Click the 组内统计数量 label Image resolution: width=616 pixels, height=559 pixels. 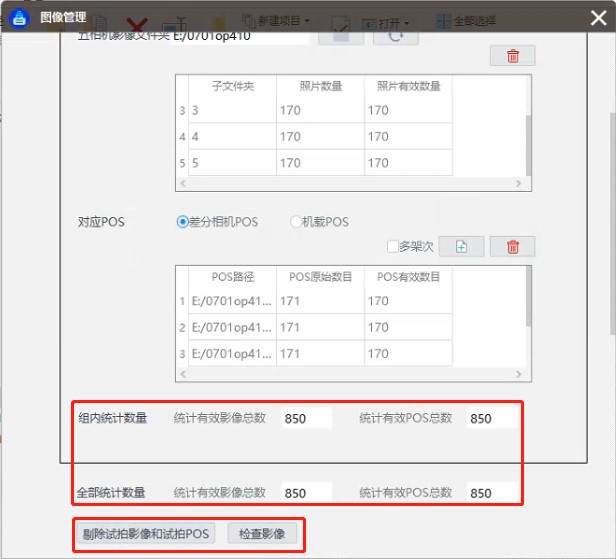click(x=112, y=418)
